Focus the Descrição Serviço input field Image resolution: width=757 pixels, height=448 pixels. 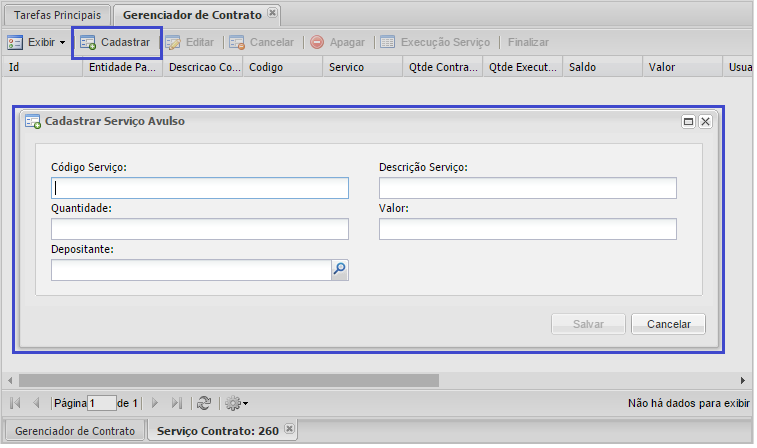[x=528, y=188]
